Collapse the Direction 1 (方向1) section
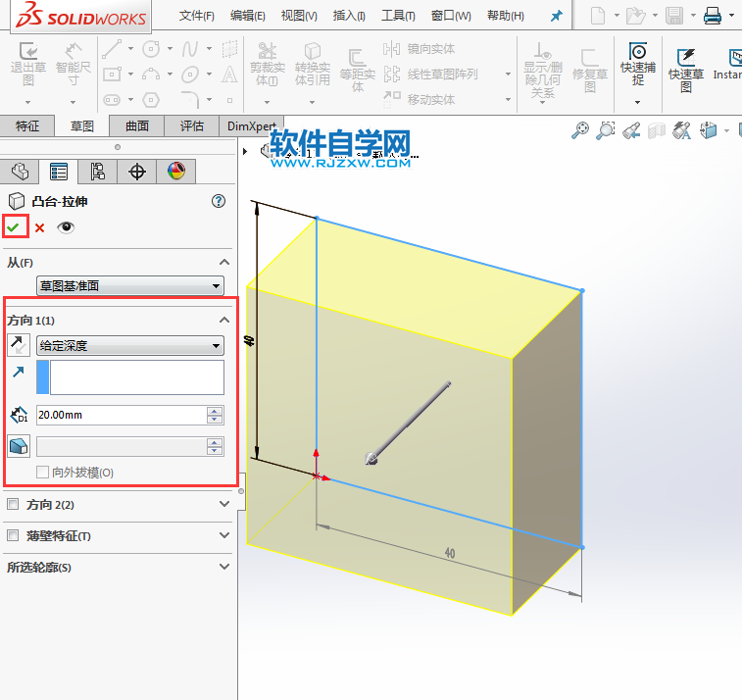 [x=224, y=320]
